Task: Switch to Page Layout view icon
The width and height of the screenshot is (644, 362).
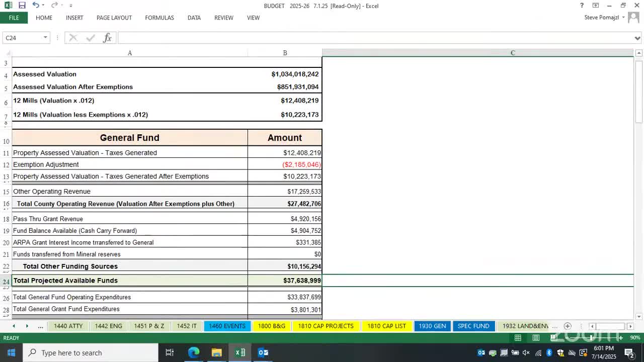Action: click(x=536, y=338)
